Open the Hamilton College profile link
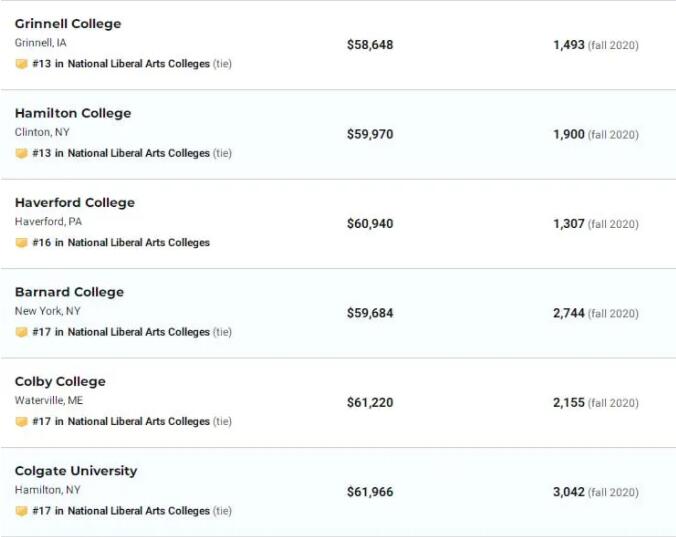The width and height of the screenshot is (676, 537). (x=73, y=113)
